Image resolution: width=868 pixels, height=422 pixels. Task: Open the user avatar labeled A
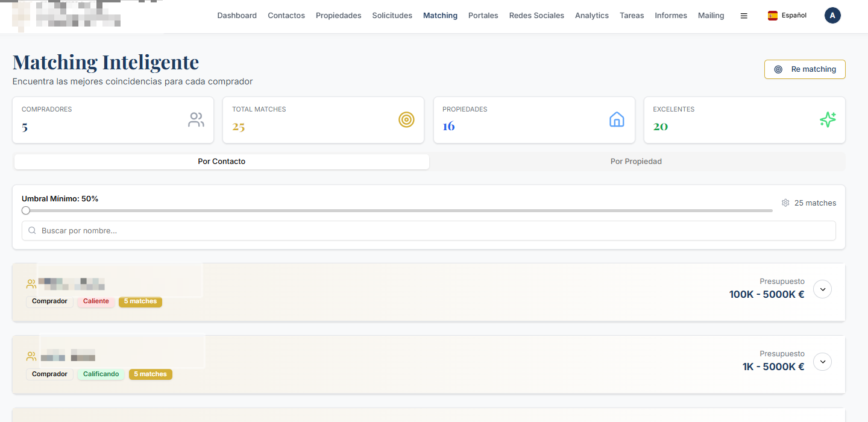[832, 16]
